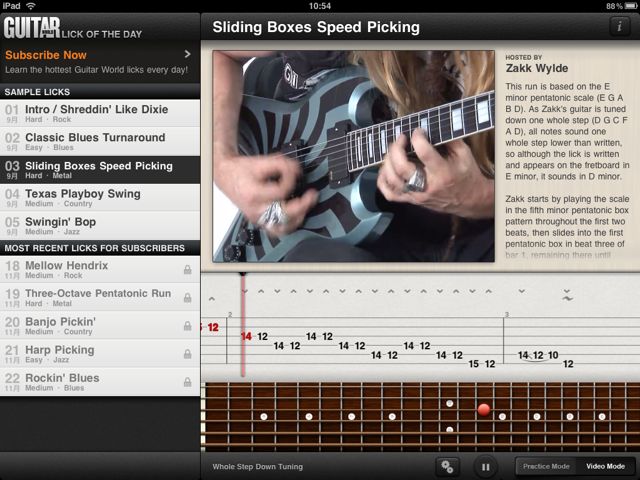Open the settings gears icon

[x=447, y=466]
